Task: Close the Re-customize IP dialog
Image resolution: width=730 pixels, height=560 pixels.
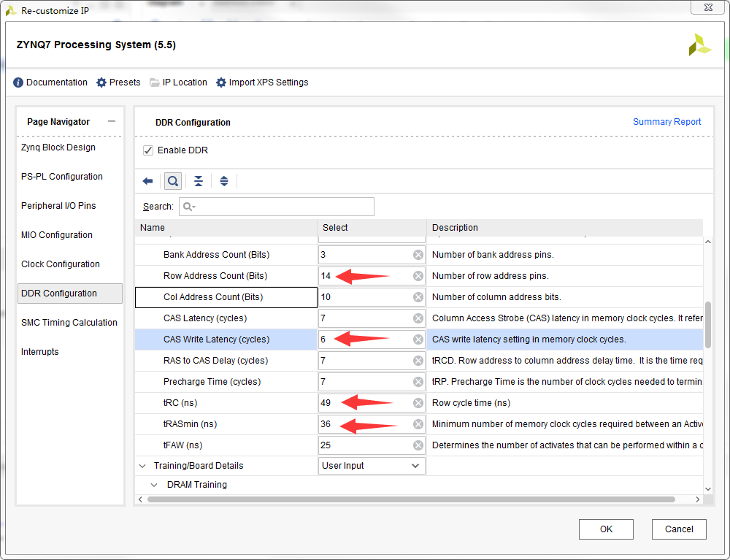Action: point(708,7)
